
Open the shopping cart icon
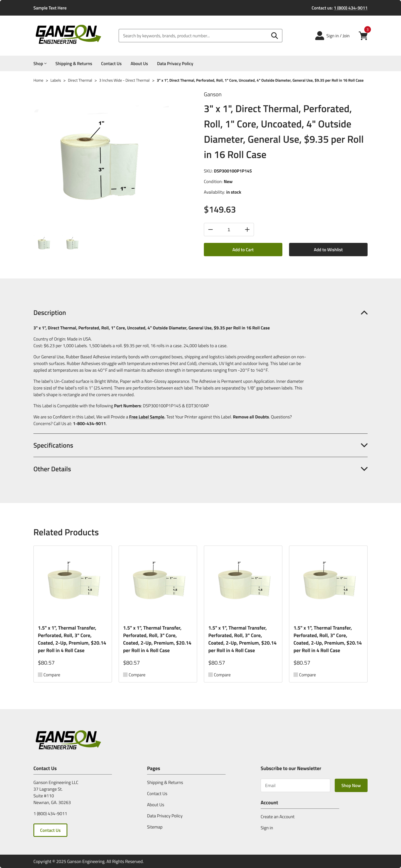(x=363, y=36)
